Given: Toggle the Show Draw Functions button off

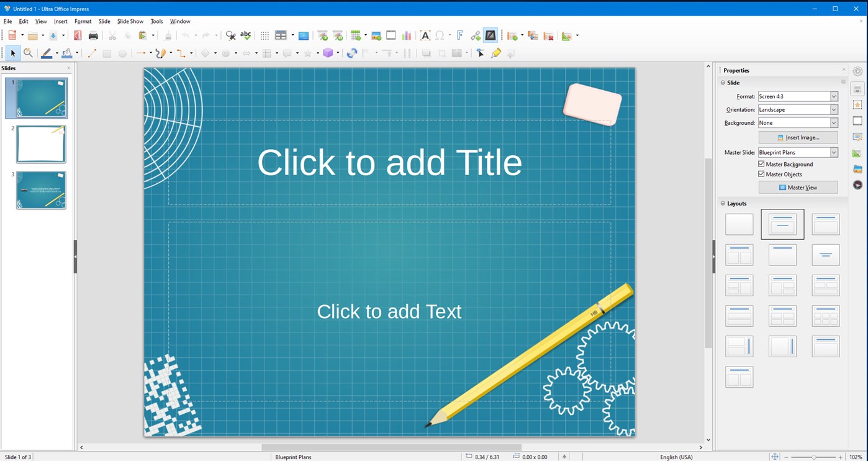Looking at the screenshot, I should (490, 35).
